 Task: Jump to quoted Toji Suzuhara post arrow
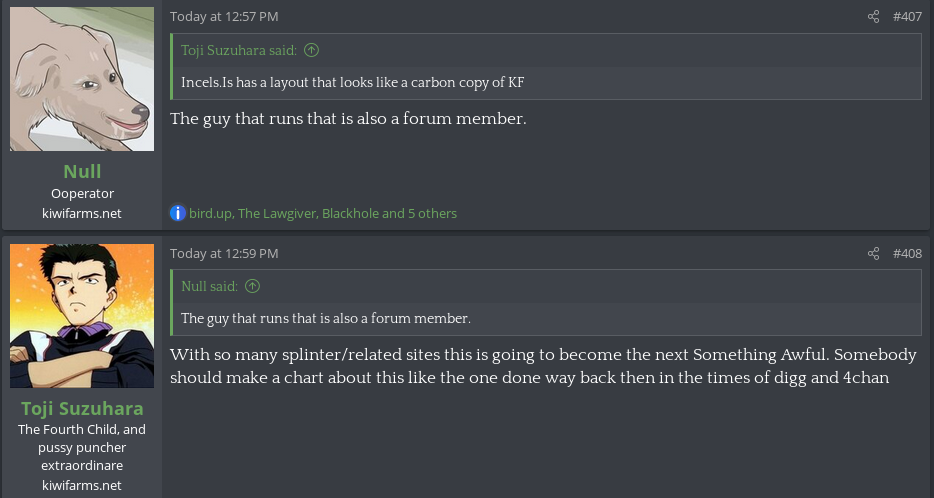tap(311, 50)
